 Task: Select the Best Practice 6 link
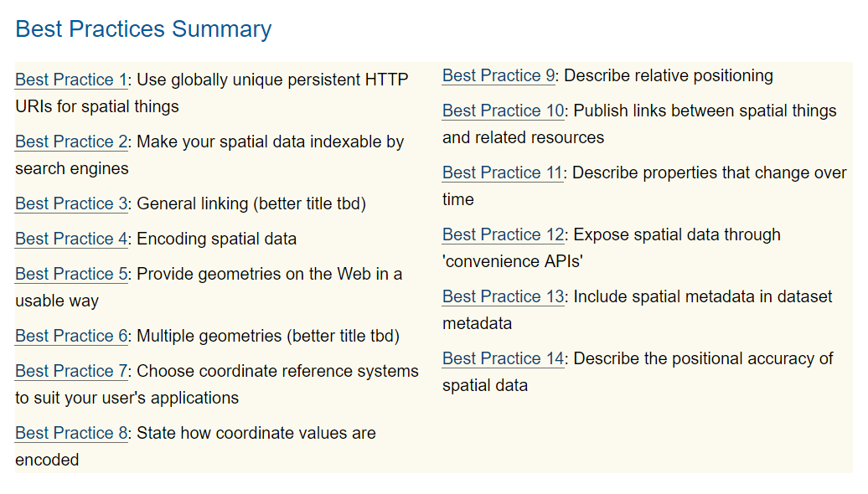pos(71,337)
